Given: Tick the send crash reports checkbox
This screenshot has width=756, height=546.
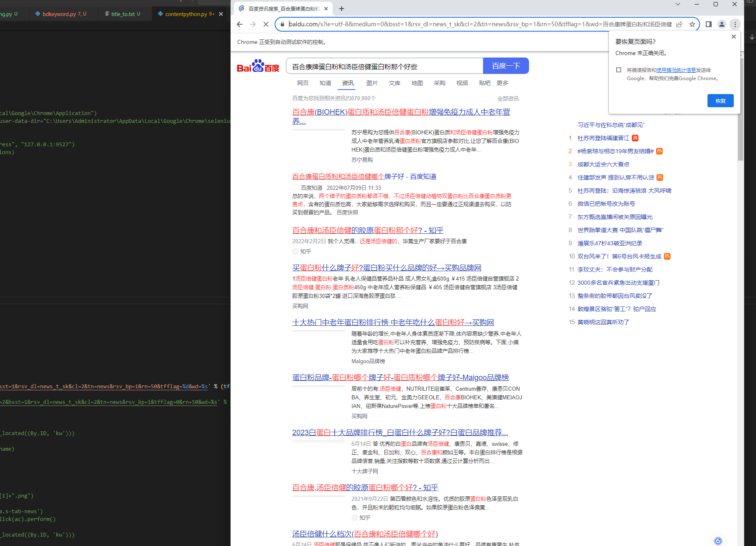Looking at the screenshot, I should pyautogui.click(x=619, y=70).
